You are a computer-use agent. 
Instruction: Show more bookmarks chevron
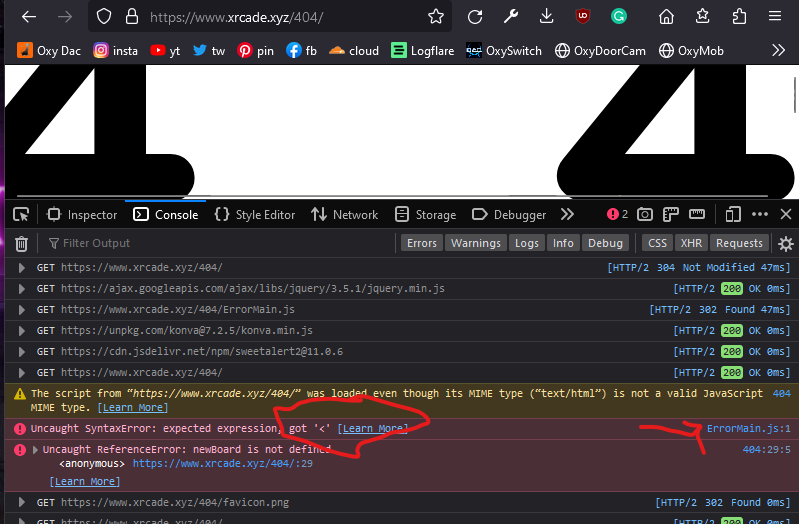778,50
